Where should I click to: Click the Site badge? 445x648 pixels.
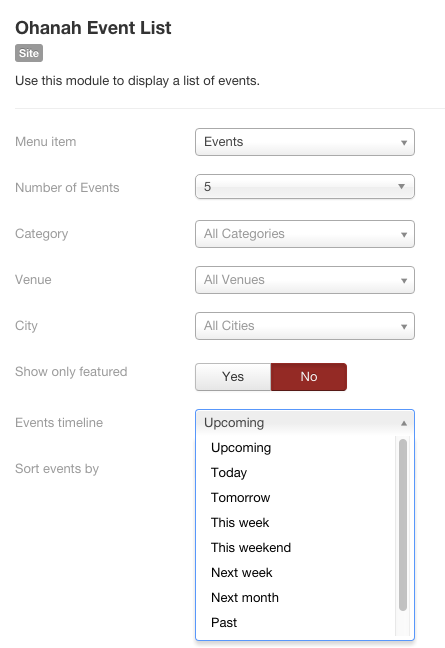tap(29, 53)
